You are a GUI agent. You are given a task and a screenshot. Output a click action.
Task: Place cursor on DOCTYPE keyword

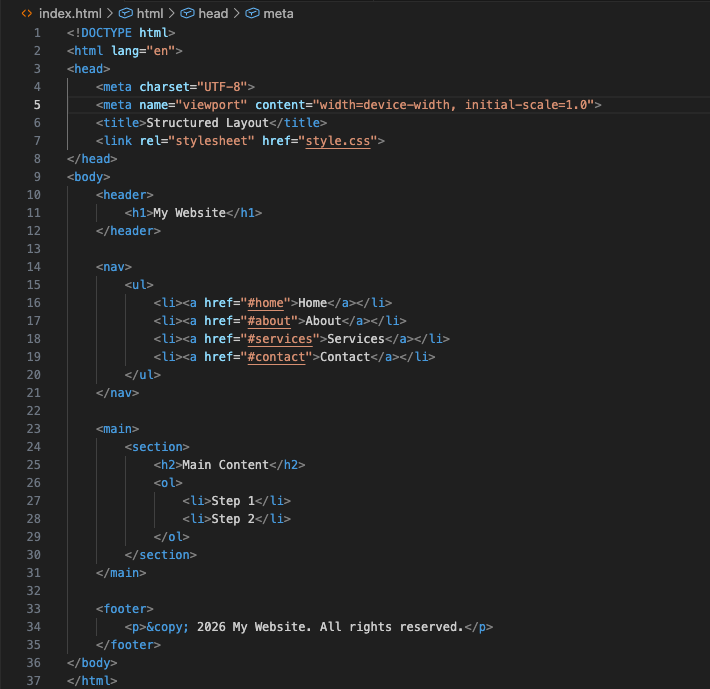pyautogui.click(x=106, y=33)
